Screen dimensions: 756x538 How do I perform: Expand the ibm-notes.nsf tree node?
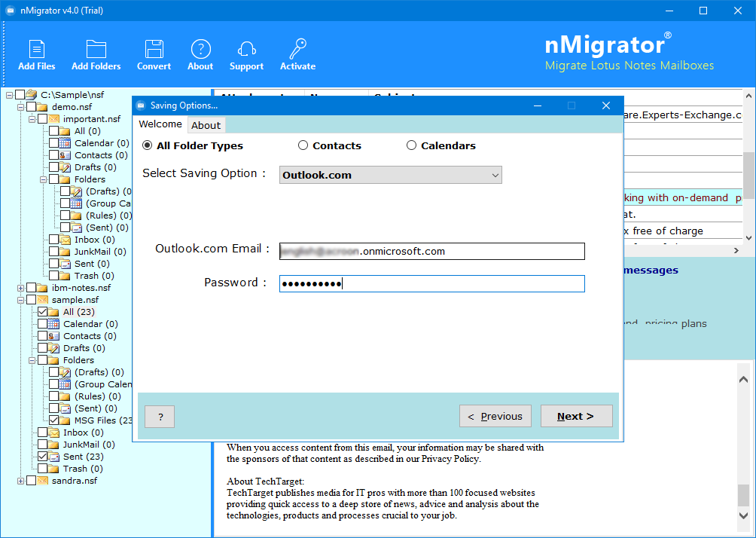pyautogui.click(x=21, y=288)
